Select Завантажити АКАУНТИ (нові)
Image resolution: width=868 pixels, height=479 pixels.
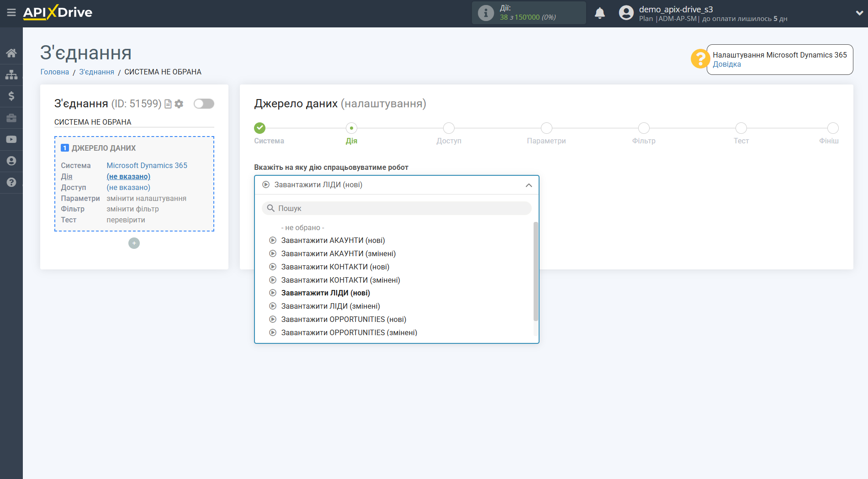pyautogui.click(x=333, y=240)
